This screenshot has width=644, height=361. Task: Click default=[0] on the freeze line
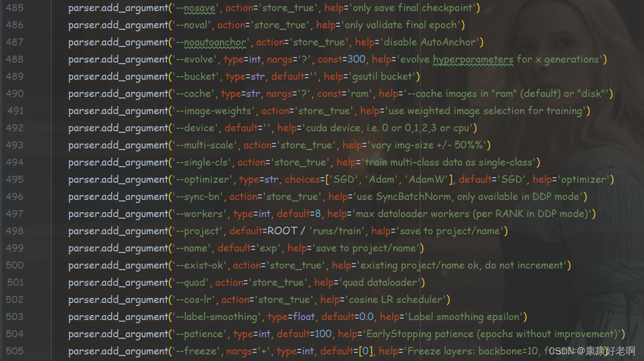tap(348, 351)
